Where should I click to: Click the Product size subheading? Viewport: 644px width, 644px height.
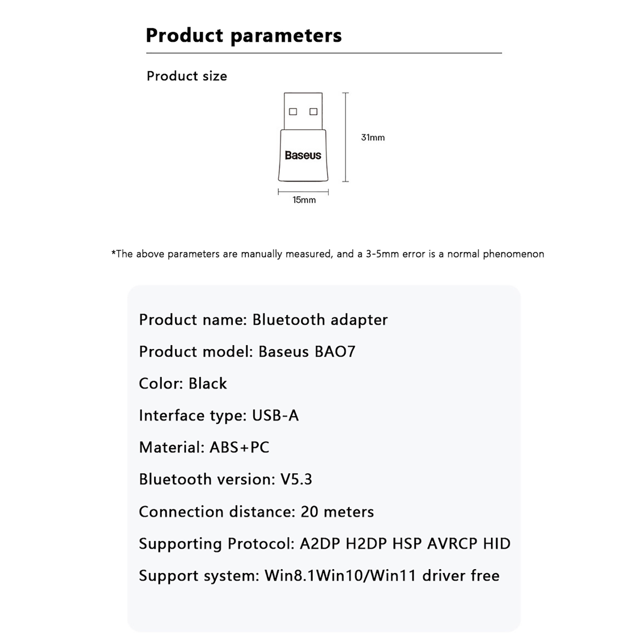(x=187, y=76)
